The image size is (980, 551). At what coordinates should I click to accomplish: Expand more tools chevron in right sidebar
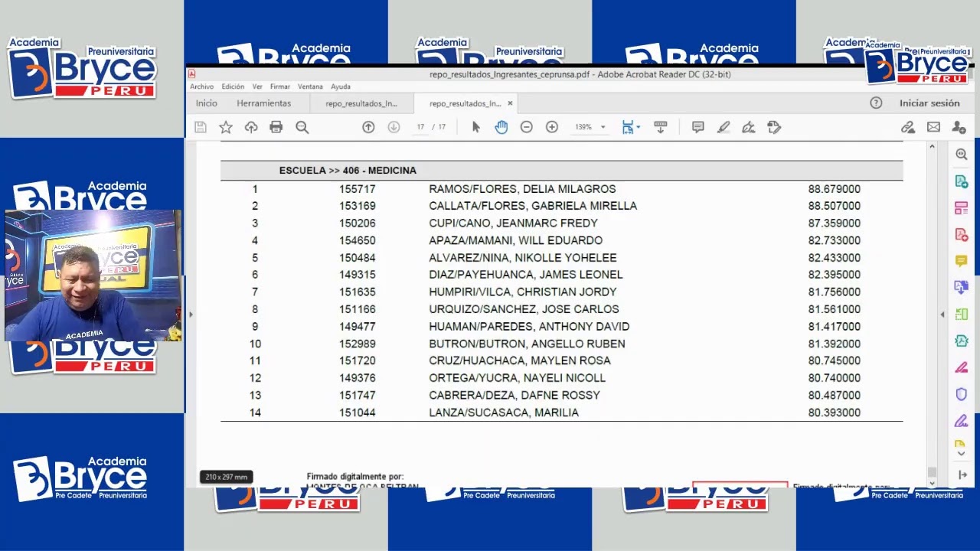click(962, 454)
